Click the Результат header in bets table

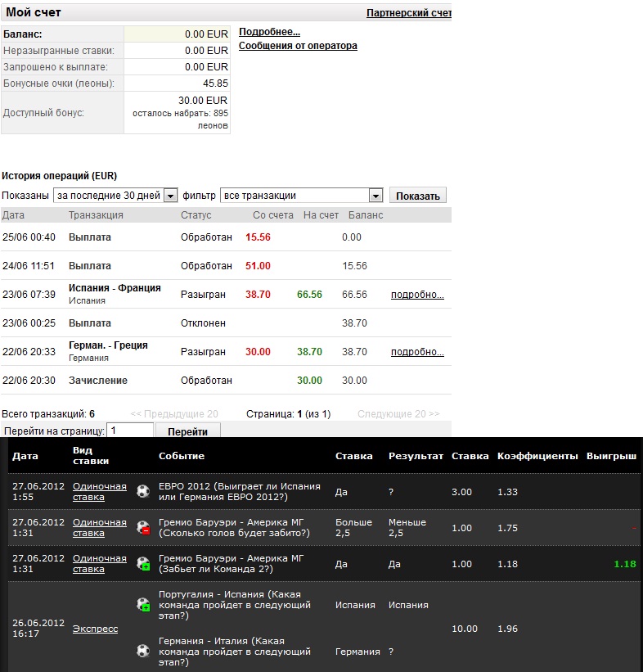[x=416, y=456]
